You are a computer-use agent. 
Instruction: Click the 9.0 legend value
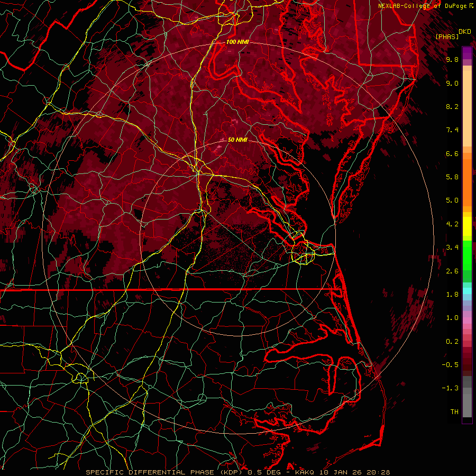pyautogui.click(x=452, y=83)
